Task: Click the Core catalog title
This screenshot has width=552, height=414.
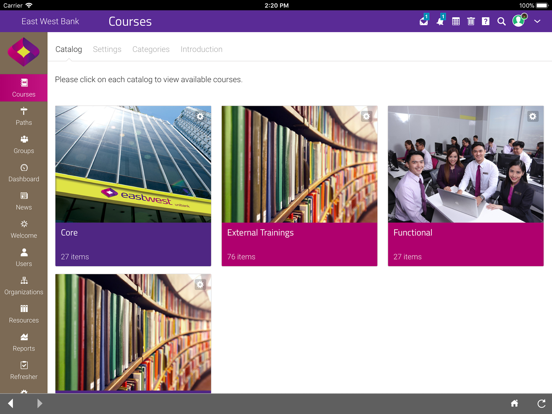Action: (x=69, y=233)
